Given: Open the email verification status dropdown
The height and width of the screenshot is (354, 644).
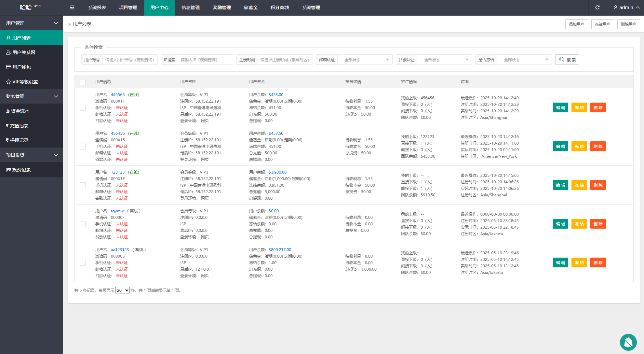Looking at the screenshot, I should 364,60.
